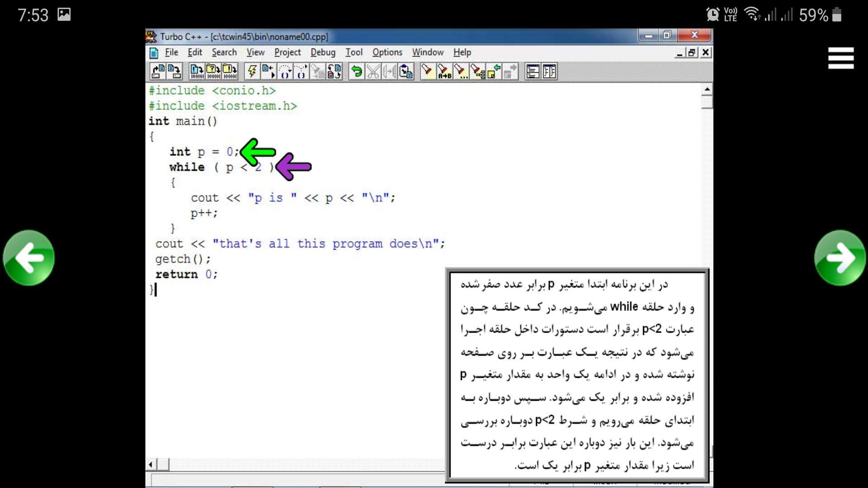Click the horizontal scrollbar thumb
The image size is (868, 488).
pos(163,464)
